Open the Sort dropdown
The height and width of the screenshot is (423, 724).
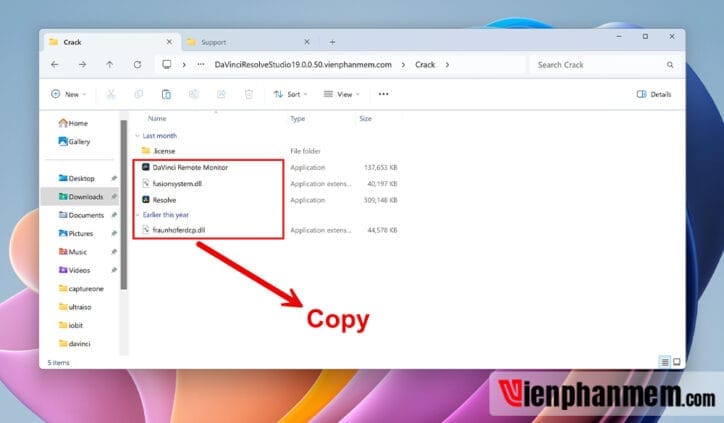290,94
